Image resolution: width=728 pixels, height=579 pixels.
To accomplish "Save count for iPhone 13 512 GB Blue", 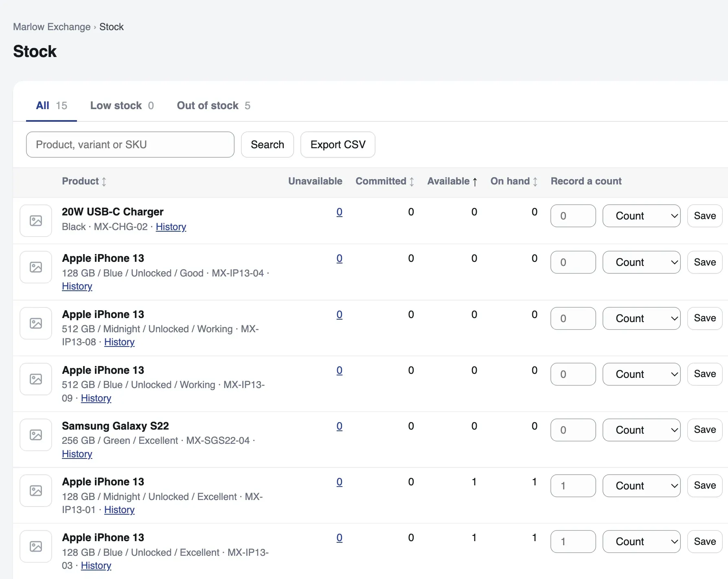I will 705,374.
